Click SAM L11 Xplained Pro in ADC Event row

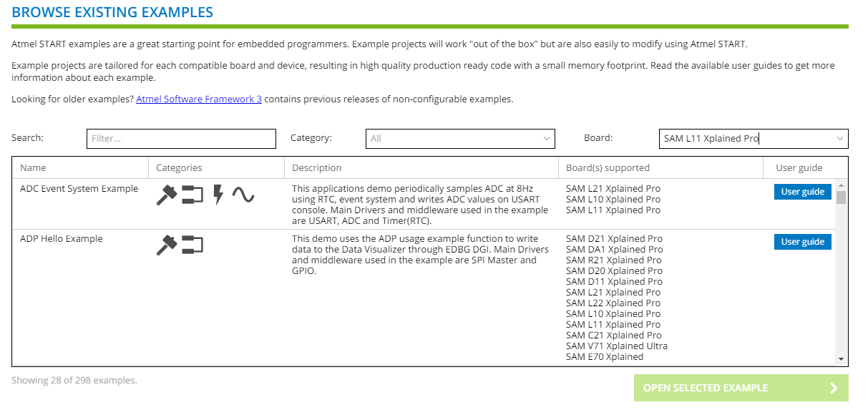click(x=613, y=210)
